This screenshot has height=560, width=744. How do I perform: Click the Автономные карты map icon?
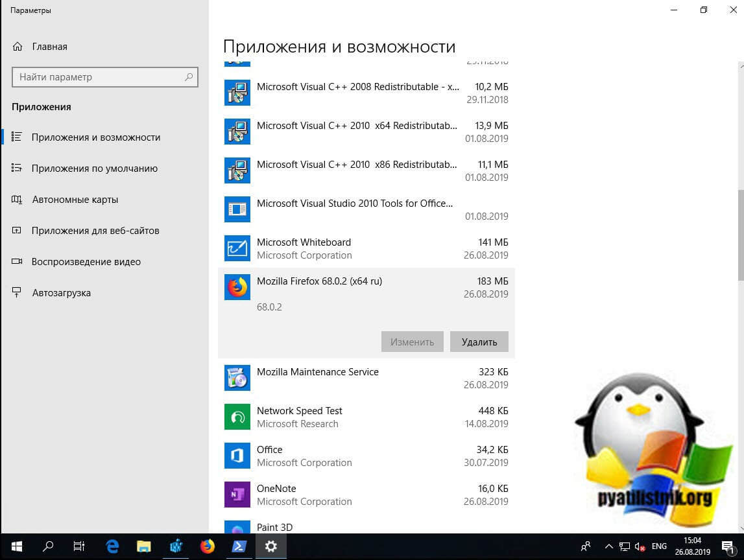(17, 200)
